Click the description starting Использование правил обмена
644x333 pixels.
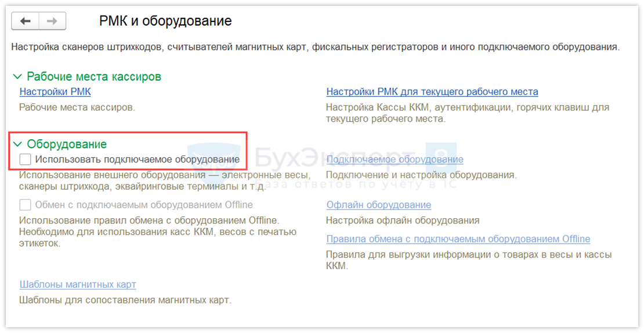point(158,231)
